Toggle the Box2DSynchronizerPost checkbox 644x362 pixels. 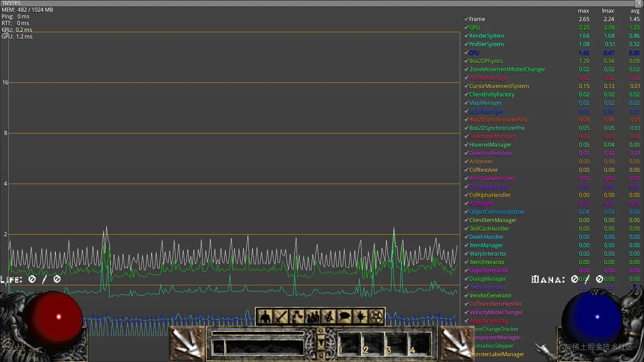pyautogui.click(x=466, y=120)
